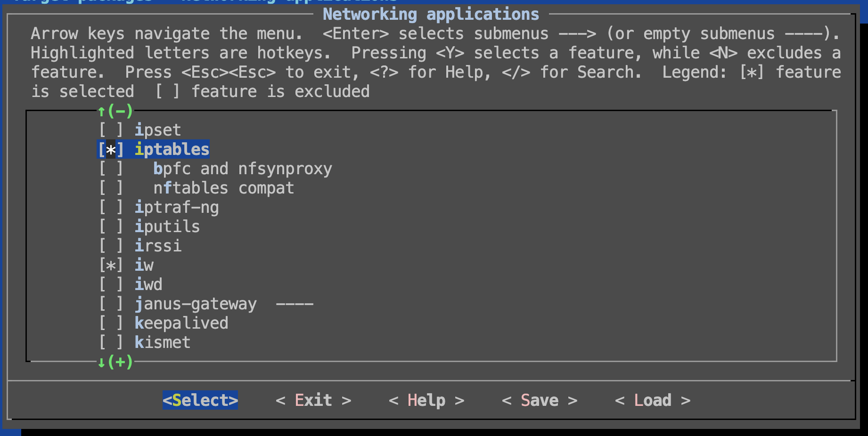The height and width of the screenshot is (436, 868).
Task: Click the Networking applications title
Action: click(x=431, y=14)
